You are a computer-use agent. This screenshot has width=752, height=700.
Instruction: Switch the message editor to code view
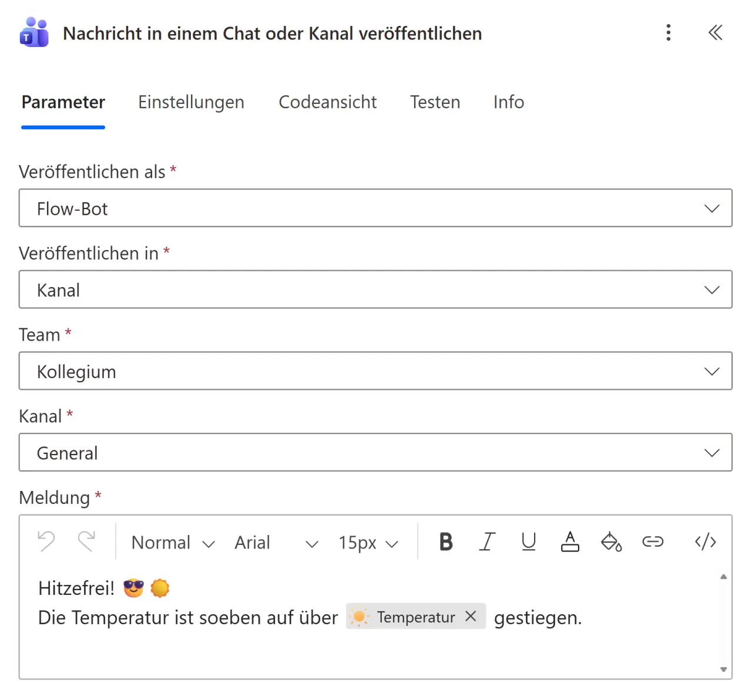705,542
